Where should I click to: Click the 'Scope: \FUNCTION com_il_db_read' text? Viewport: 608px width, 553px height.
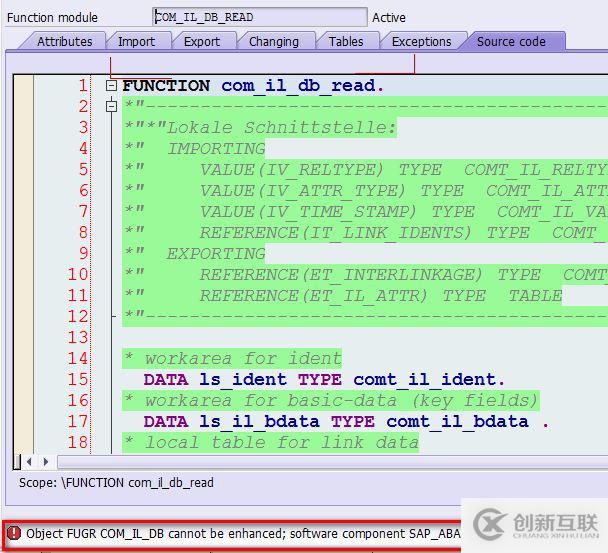pos(116,483)
